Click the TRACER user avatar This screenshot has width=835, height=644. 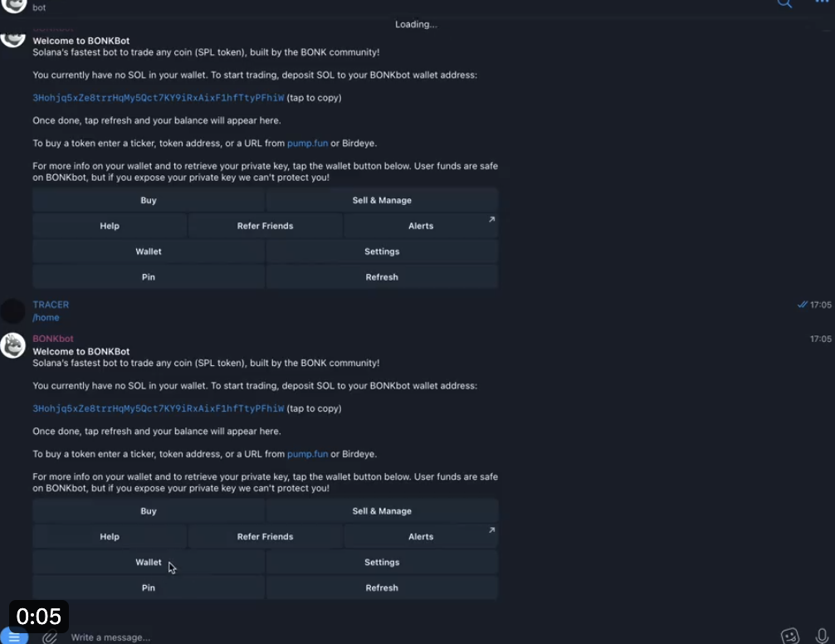coord(12,311)
